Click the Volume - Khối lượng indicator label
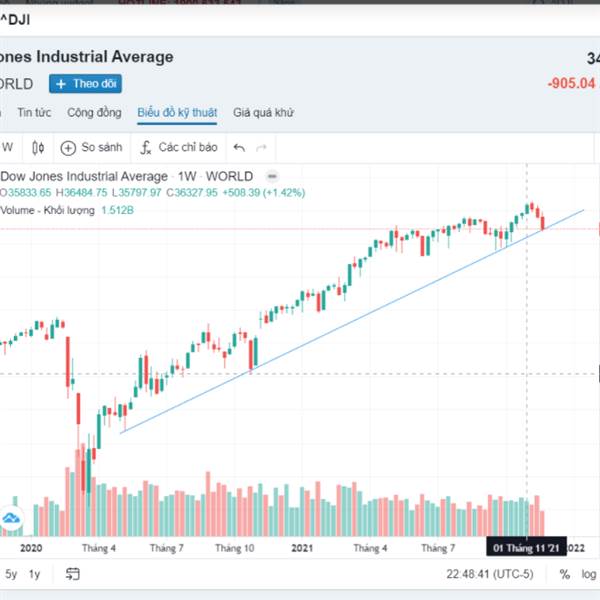 (x=47, y=210)
